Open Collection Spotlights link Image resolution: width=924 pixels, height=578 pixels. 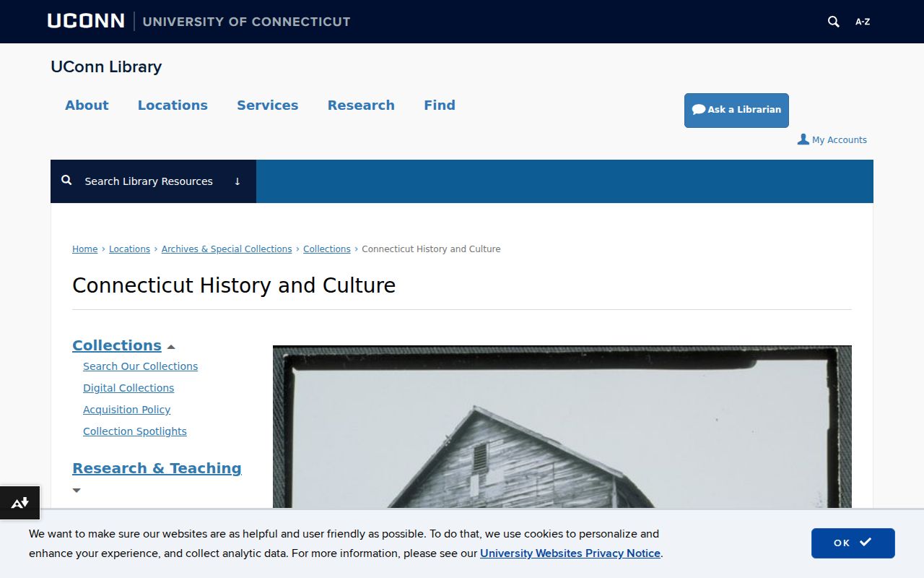click(135, 431)
